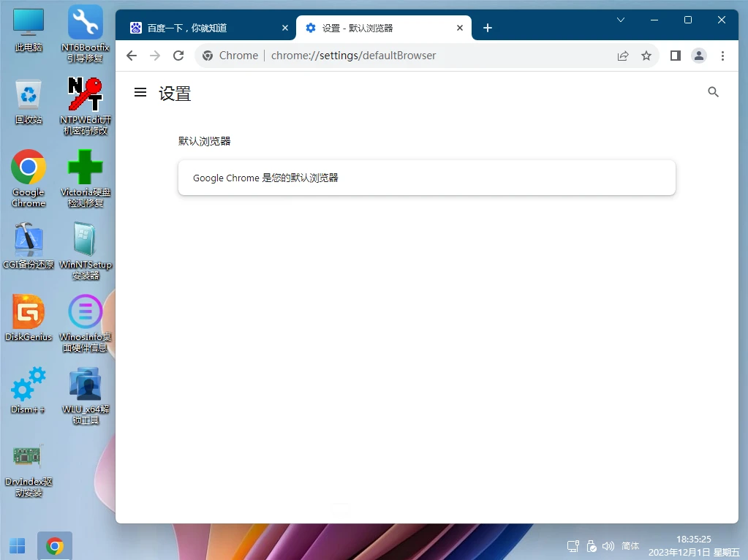Image resolution: width=748 pixels, height=560 pixels.
Task: Open 此电脑 desktop icon
Action: click(29, 31)
